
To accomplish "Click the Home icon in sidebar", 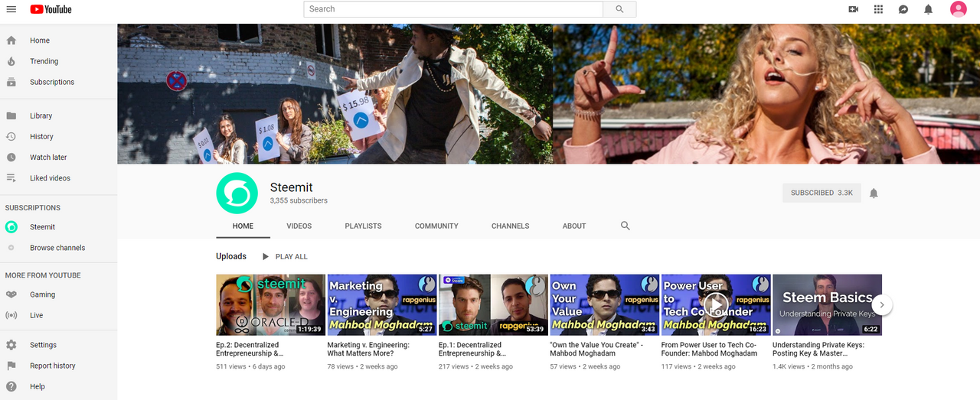I will [11, 41].
